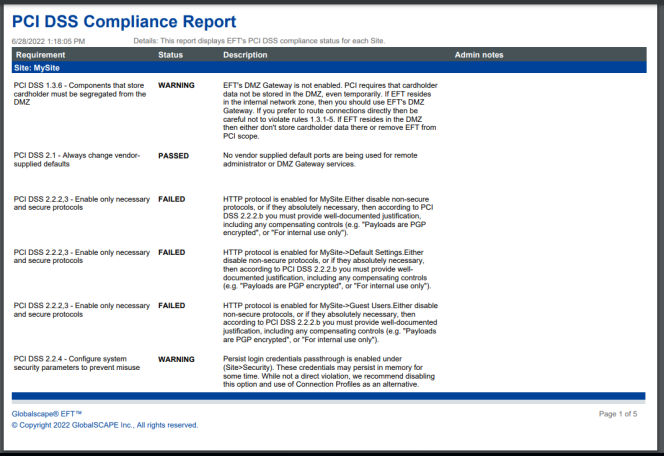Viewport: 664px width, 456px height.
Task: Click FAILED status for Guest Users row
Action: pos(171,305)
